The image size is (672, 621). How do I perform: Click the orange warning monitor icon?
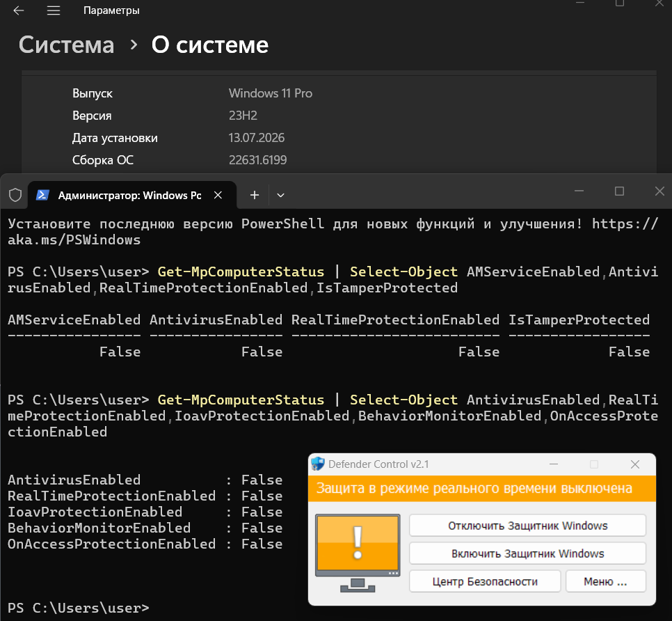[358, 552]
